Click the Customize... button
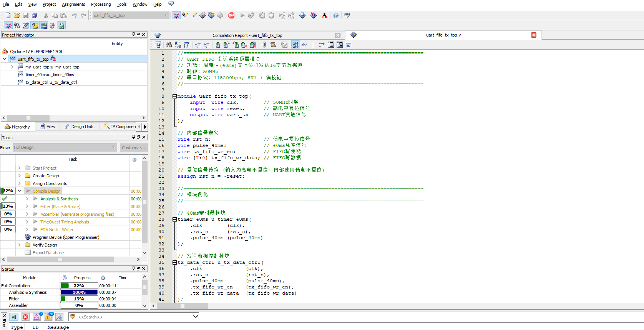Screen dimensions: 644x330 (x=133, y=148)
